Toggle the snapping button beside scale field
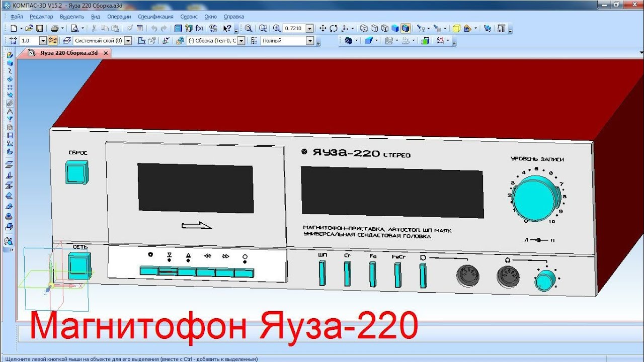 pyautogui.click(x=53, y=41)
